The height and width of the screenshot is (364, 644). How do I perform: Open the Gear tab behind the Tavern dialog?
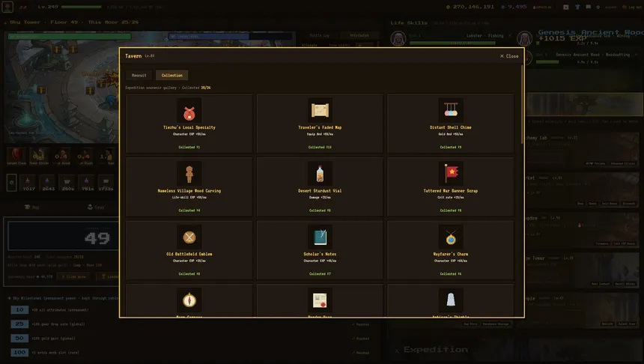pos(96,207)
